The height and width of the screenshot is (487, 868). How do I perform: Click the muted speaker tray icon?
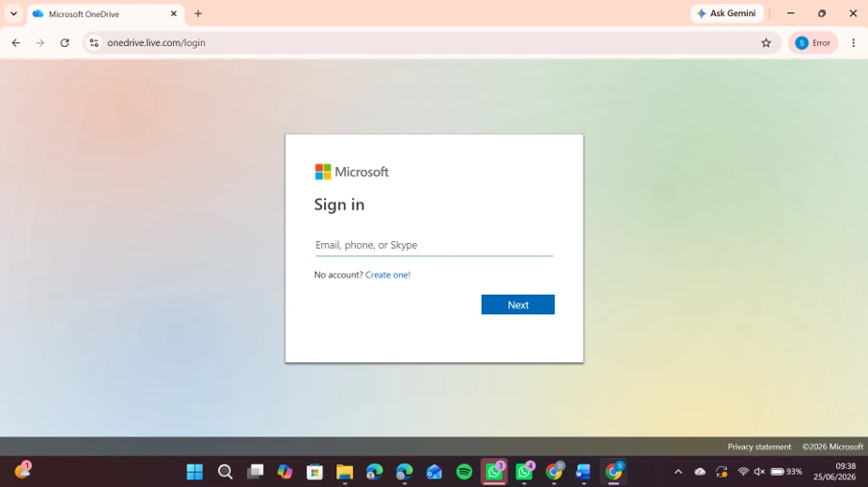(x=759, y=472)
